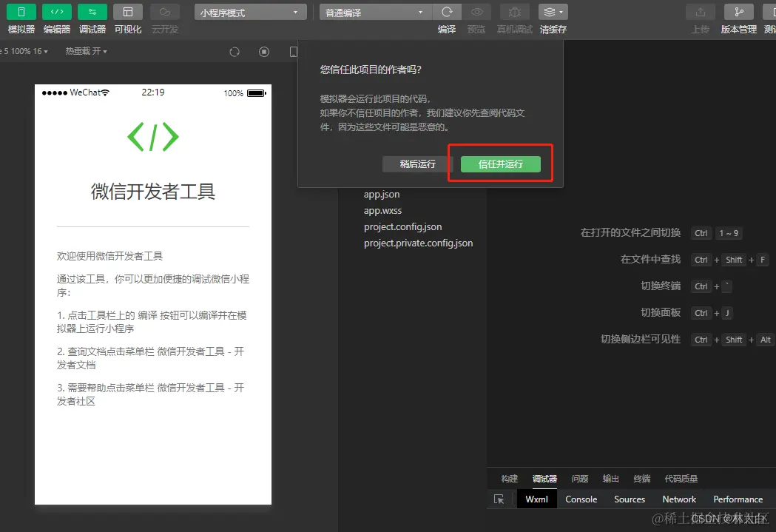Click the 信任并运行 trust and run button

[x=500, y=165]
